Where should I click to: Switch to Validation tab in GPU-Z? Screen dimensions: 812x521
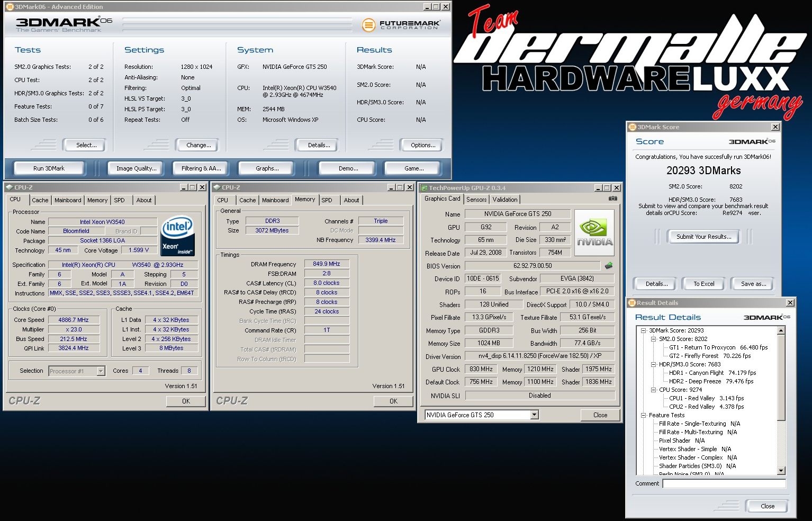pos(505,200)
